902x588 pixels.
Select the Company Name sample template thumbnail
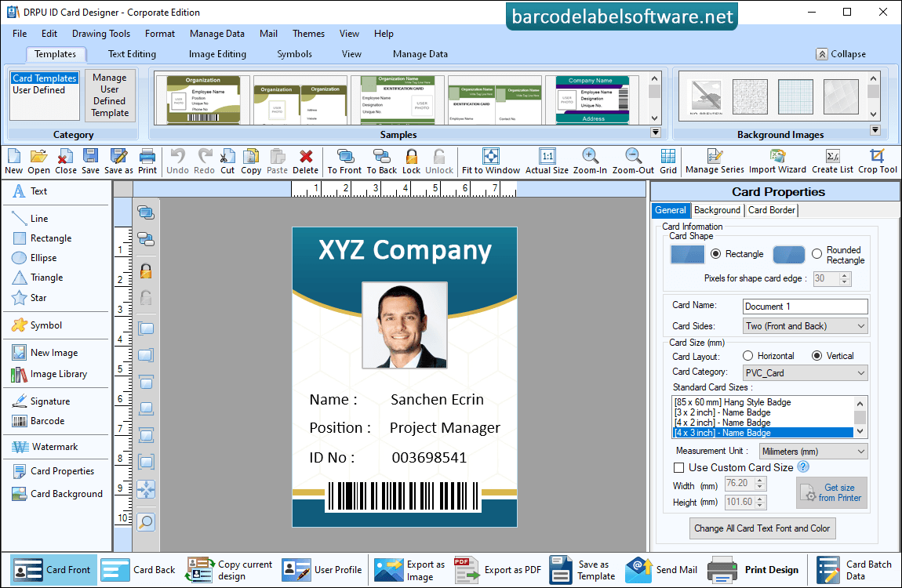592,99
